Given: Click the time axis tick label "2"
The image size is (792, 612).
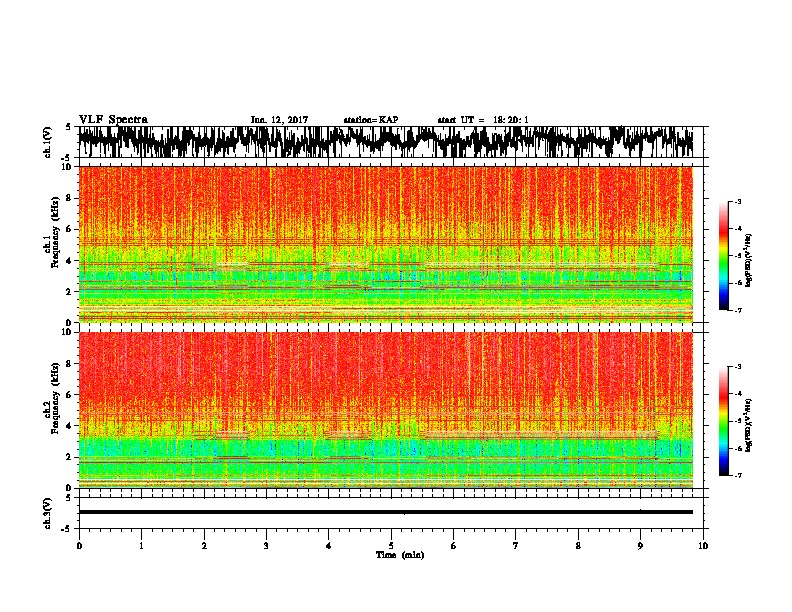Looking at the screenshot, I should (x=204, y=546).
